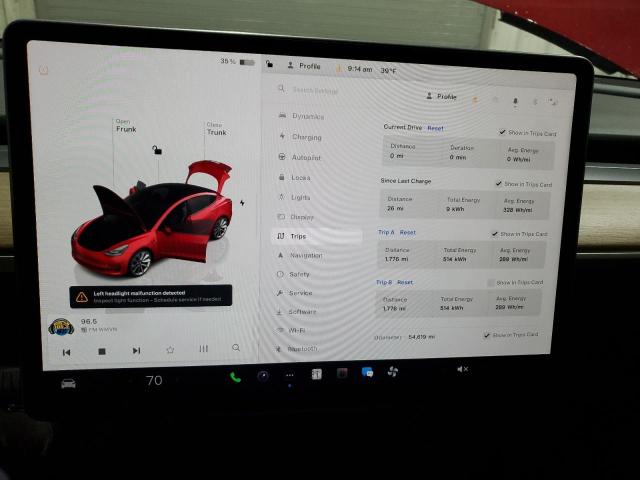
Task: Tap the 35% battery indicator
Action: pyautogui.click(x=238, y=62)
